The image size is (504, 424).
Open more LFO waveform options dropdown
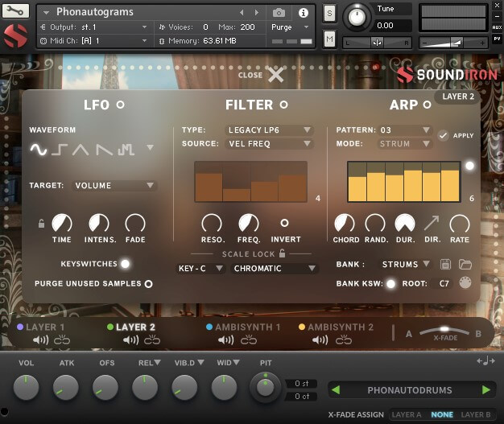150,147
